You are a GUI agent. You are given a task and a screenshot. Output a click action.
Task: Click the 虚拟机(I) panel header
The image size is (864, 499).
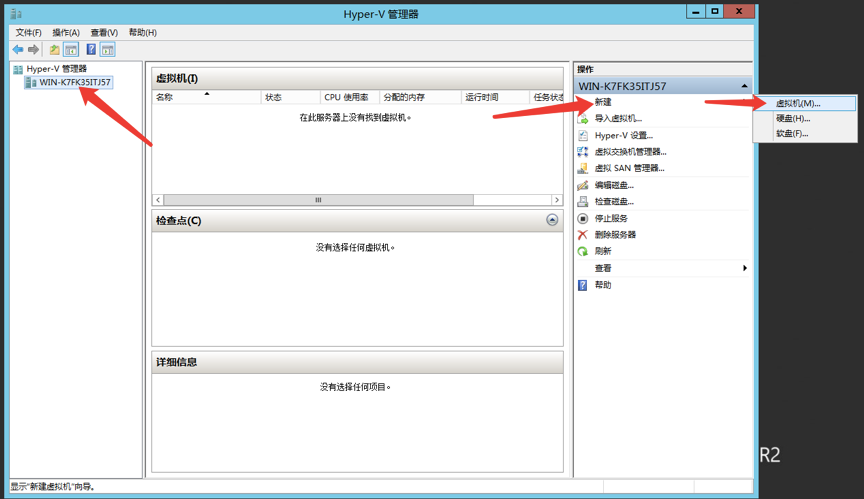click(x=357, y=79)
